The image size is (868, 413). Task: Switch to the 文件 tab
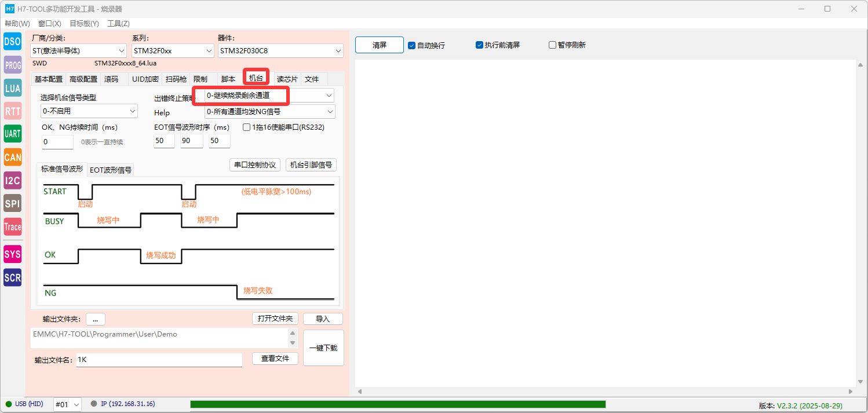click(x=312, y=79)
